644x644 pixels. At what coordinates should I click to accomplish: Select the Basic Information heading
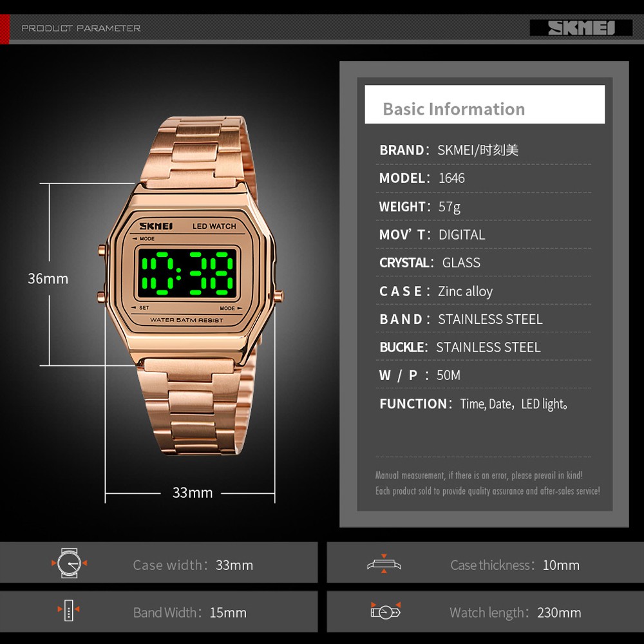point(453,109)
